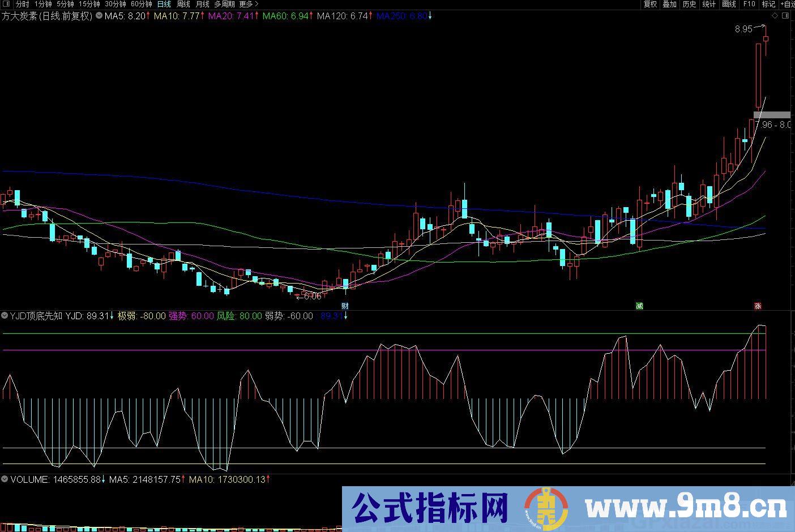Toggle the right sidebar panel icon
The height and width of the screenshot is (532, 795).
[x=785, y=16]
